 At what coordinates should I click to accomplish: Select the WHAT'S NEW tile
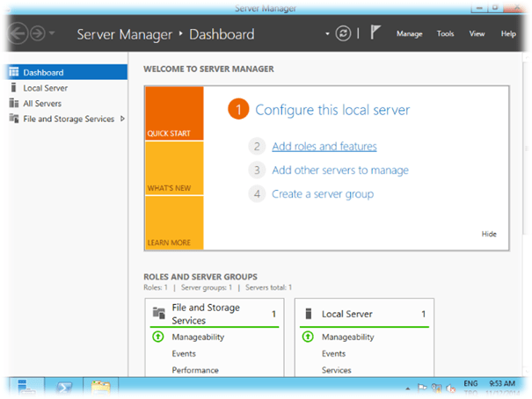(x=175, y=168)
